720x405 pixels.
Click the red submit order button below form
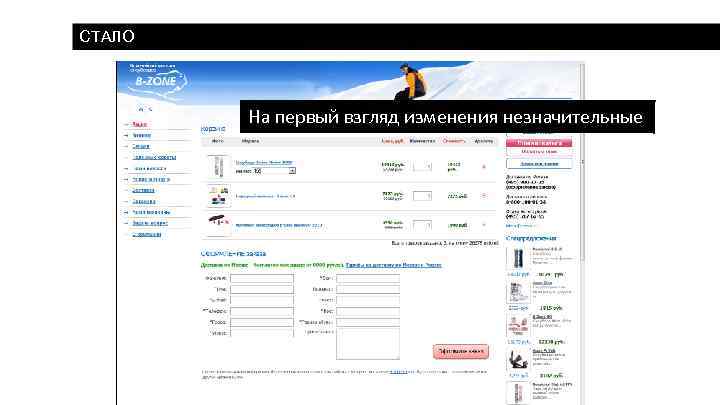coord(461,351)
